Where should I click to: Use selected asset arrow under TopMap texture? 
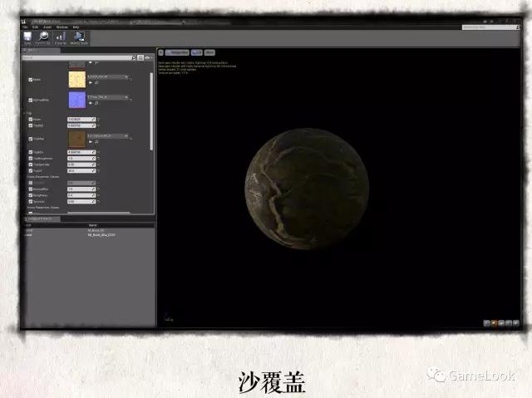(x=91, y=141)
